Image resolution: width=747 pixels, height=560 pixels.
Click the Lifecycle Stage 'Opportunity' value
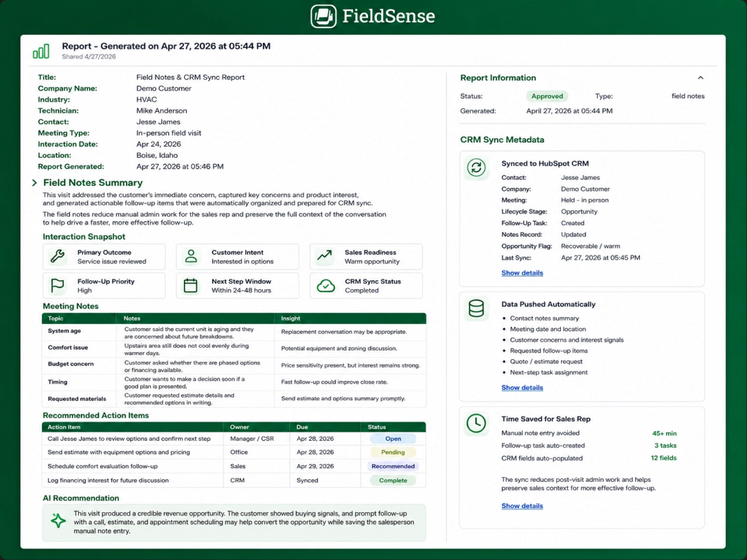579,212
